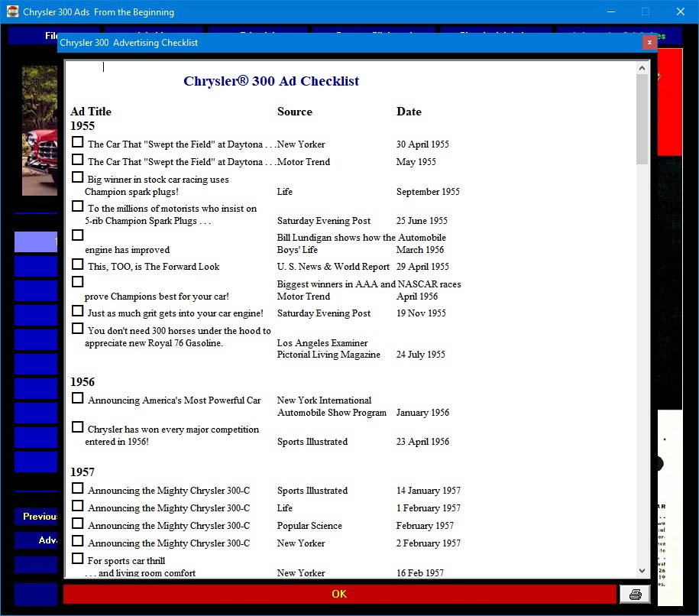
Task: Minimize the Chrysler 300 Ads window
Action: (610, 11)
